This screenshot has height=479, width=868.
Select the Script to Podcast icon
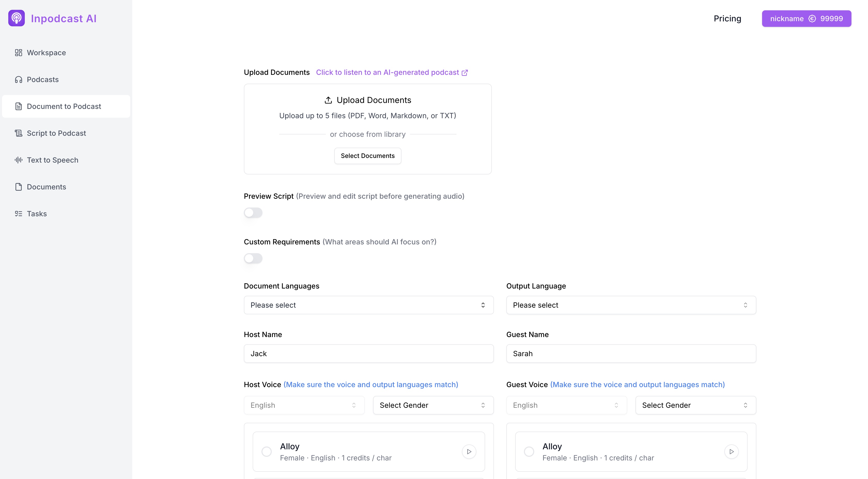coord(19,133)
